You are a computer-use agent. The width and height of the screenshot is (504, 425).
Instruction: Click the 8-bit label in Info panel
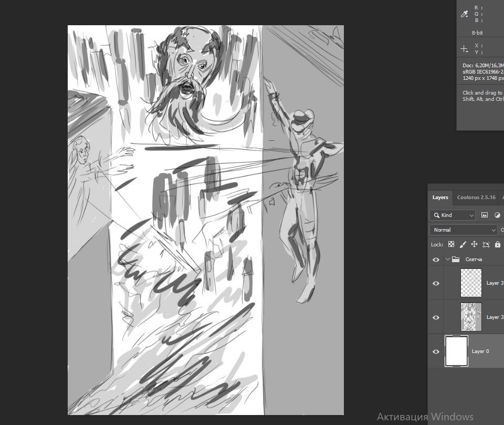click(x=477, y=33)
